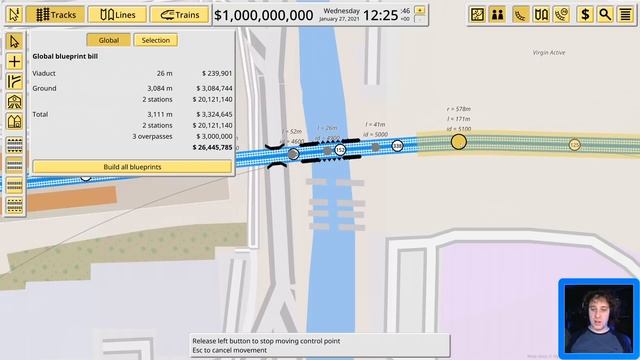Decrease game speed with minus button

[420, 19]
